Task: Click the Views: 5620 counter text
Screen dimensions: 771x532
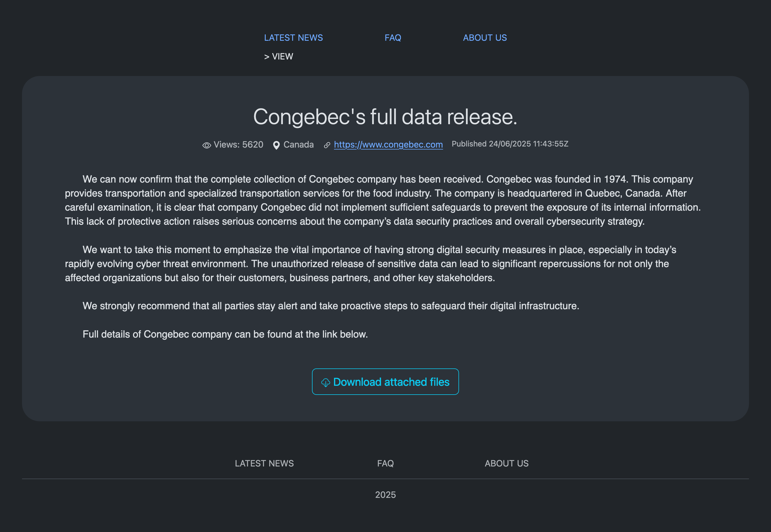Action: [x=238, y=145]
